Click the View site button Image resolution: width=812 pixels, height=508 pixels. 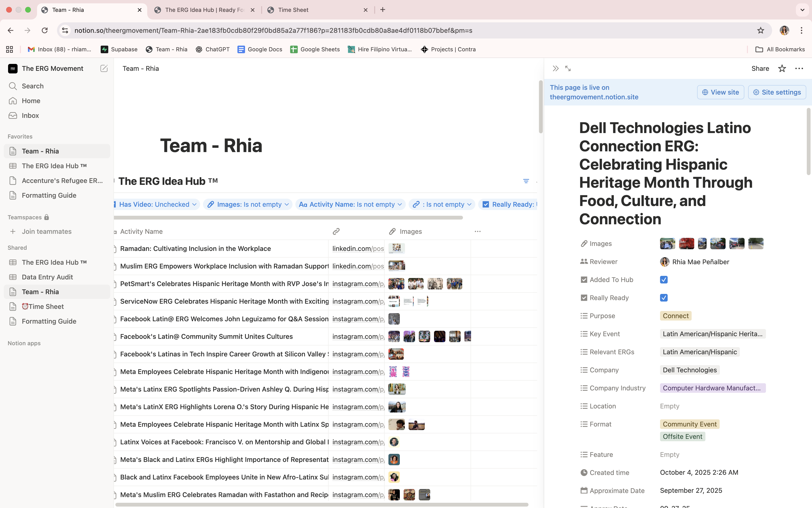pyautogui.click(x=720, y=92)
